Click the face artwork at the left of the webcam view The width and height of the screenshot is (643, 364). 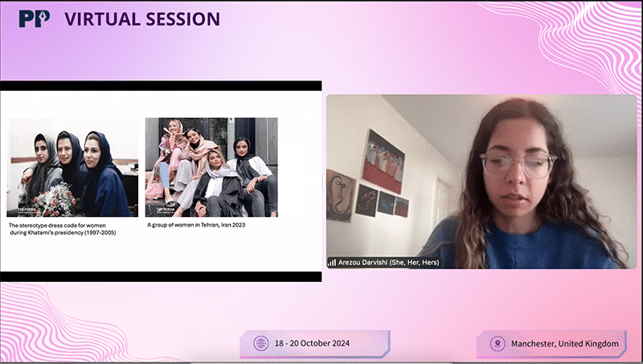(x=341, y=195)
